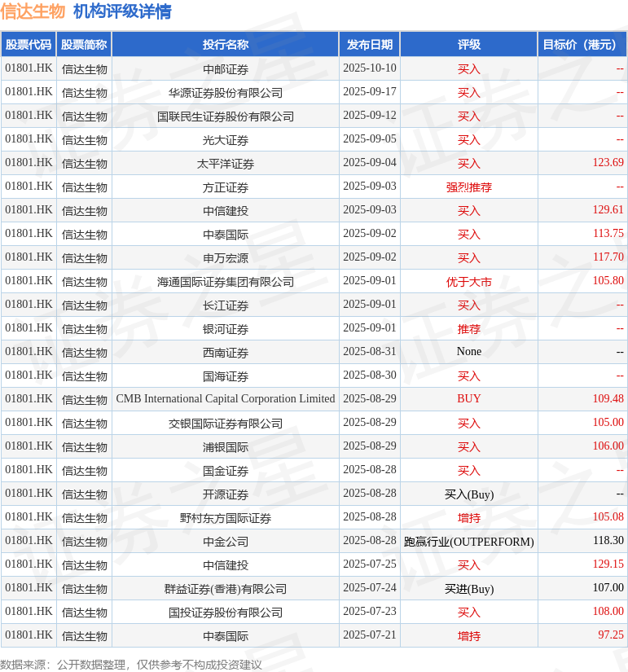Click the 买进(Buy) rating
Viewport: 628px width, 672px height.
469,589
